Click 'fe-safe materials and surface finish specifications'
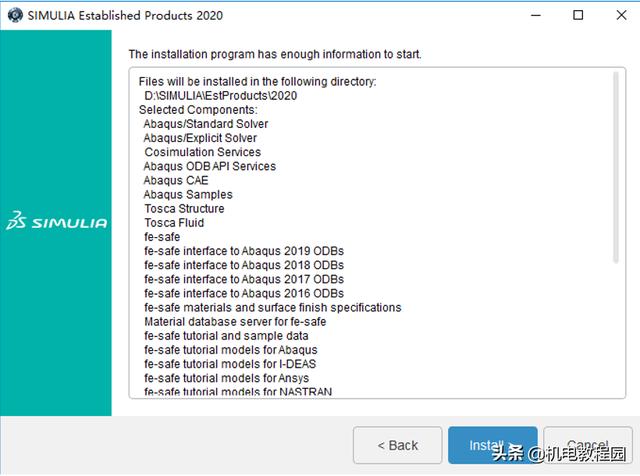640x476 pixels. pos(273,307)
